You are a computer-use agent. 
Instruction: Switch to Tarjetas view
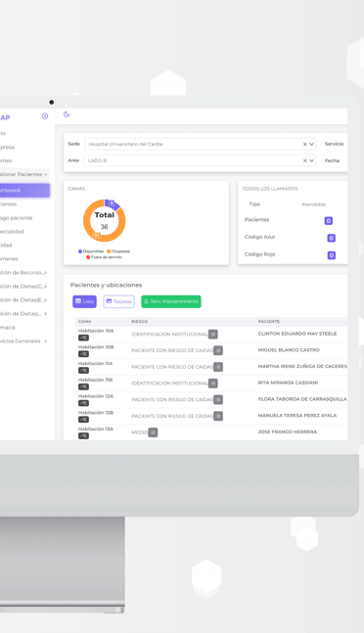click(118, 301)
